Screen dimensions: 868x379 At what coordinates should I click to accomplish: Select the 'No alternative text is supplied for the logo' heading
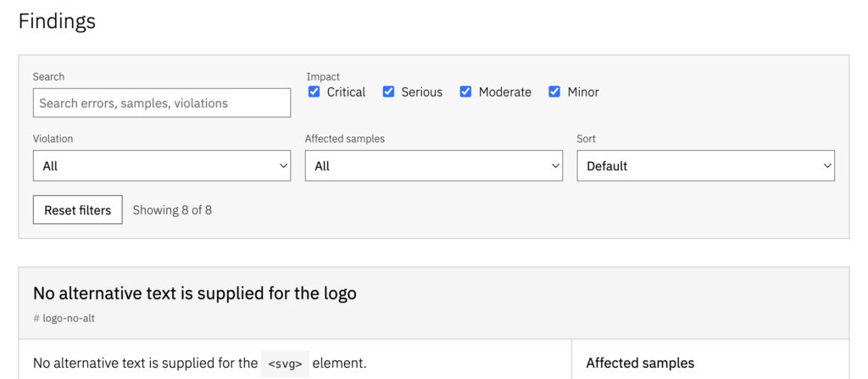click(194, 293)
